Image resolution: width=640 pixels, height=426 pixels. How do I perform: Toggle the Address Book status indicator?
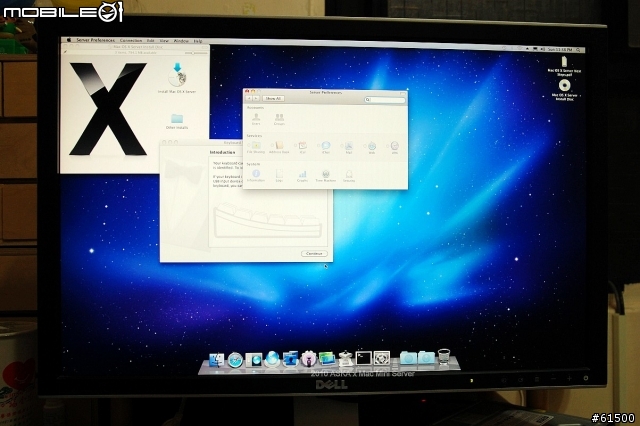[272, 145]
